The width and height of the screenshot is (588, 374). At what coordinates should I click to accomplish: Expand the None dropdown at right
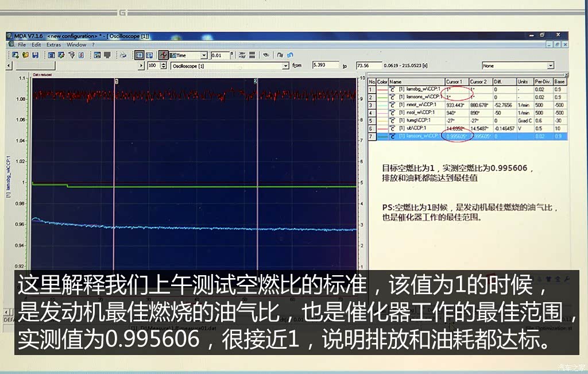pos(550,65)
